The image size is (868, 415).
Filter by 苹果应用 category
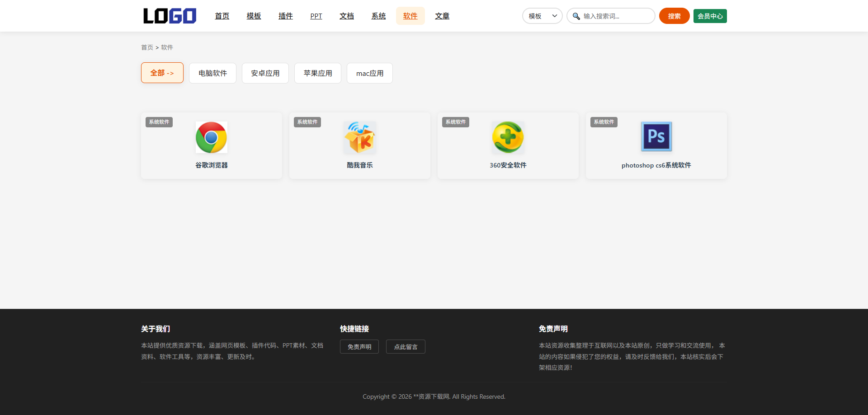(x=318, y=73)
